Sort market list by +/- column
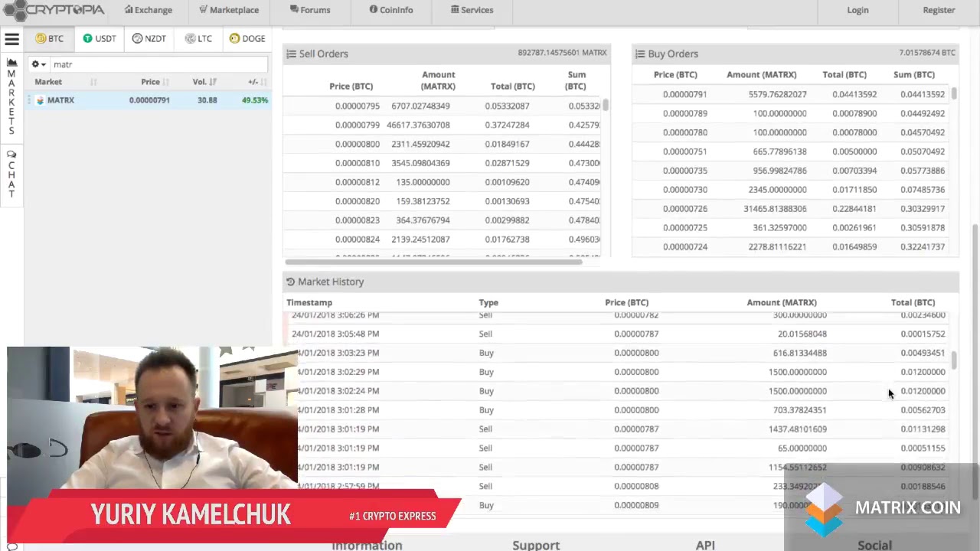The height and width of the screenshot is (551, 980). click(256, 82)
